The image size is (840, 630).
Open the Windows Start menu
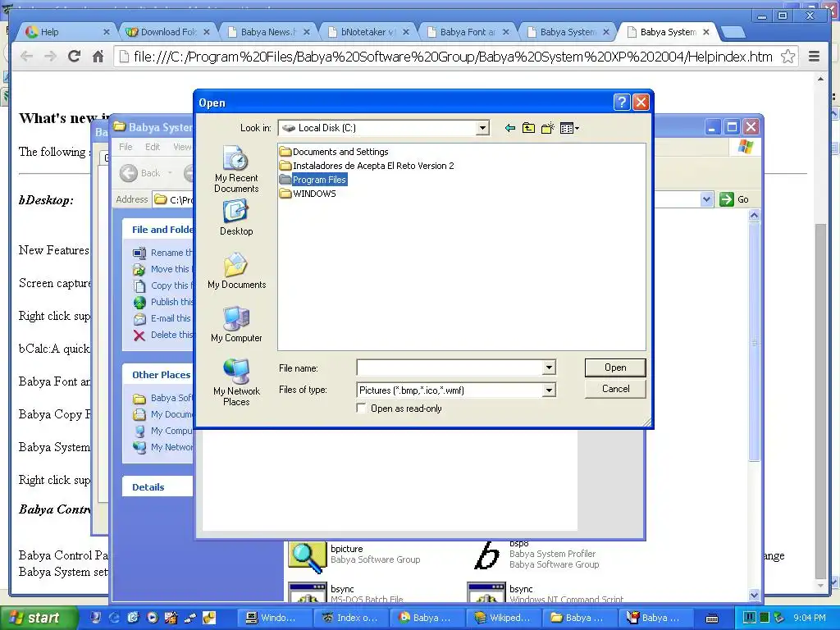(x=39, y=618)
